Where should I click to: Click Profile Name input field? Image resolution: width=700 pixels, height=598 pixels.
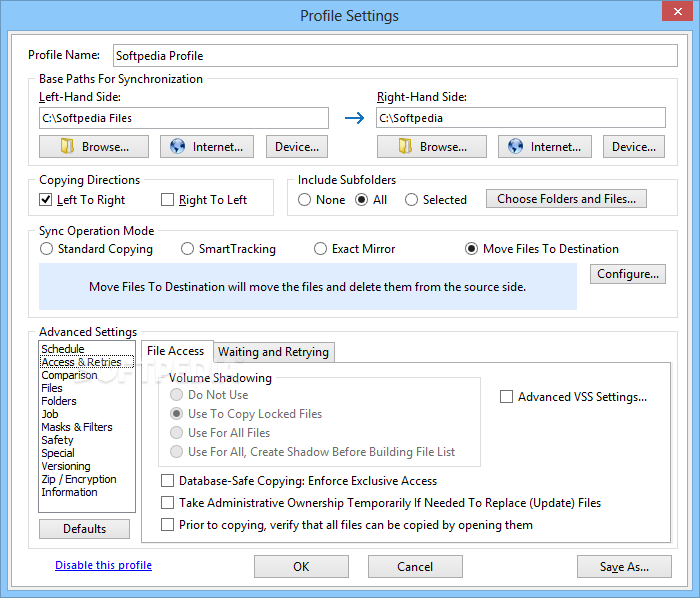pyautogui.click(x=395, y=56)
